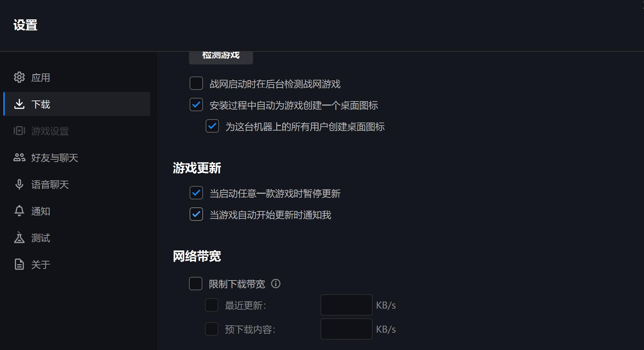644x350 pixels.
Task: Enable 限制下载带宽 option
Action: click(x=195, y=284)
